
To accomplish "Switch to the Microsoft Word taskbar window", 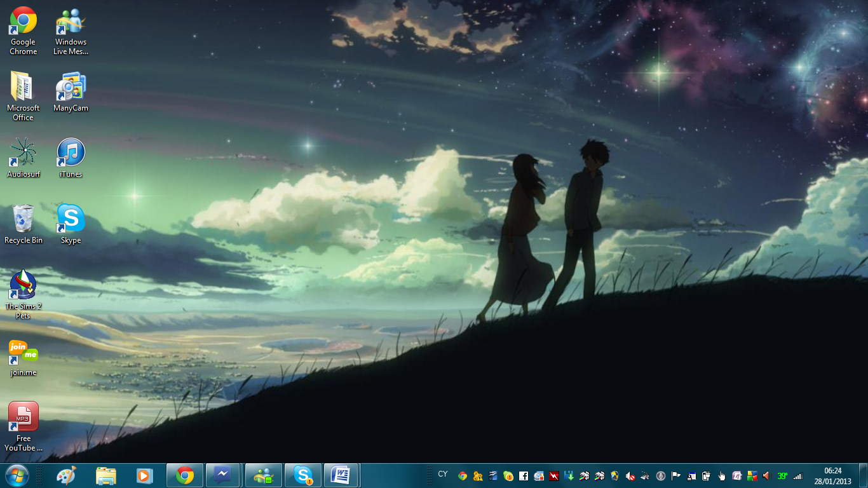I will tap(341, 475).
